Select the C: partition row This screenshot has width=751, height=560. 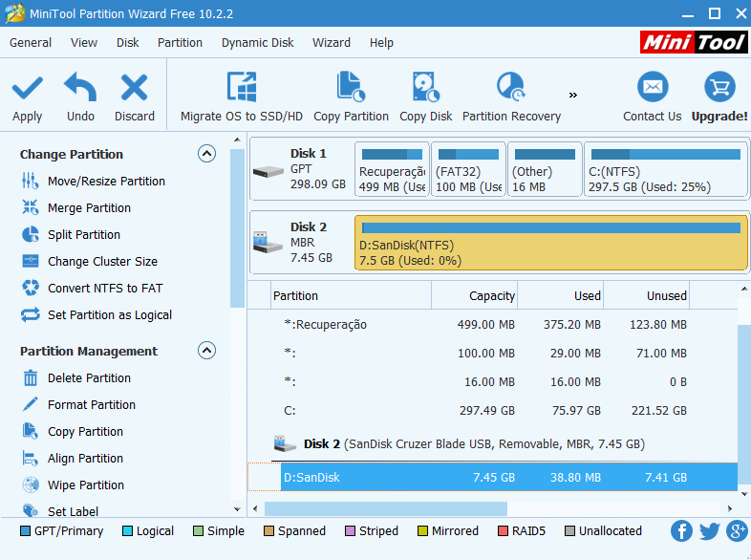(492, 411)
